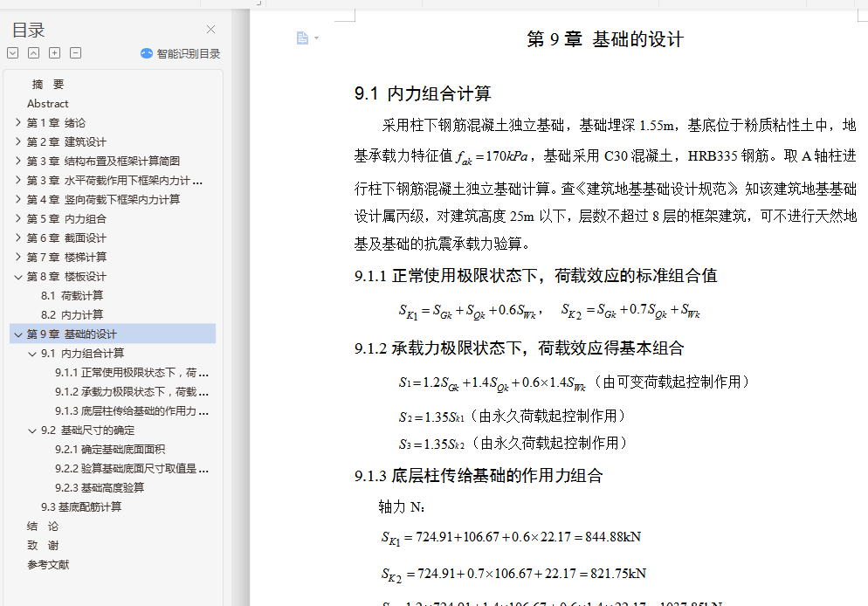The height and width of the screenshot is (606, 868).
Task: Click the first outline level icon under 目录
Action: point(13,53)
